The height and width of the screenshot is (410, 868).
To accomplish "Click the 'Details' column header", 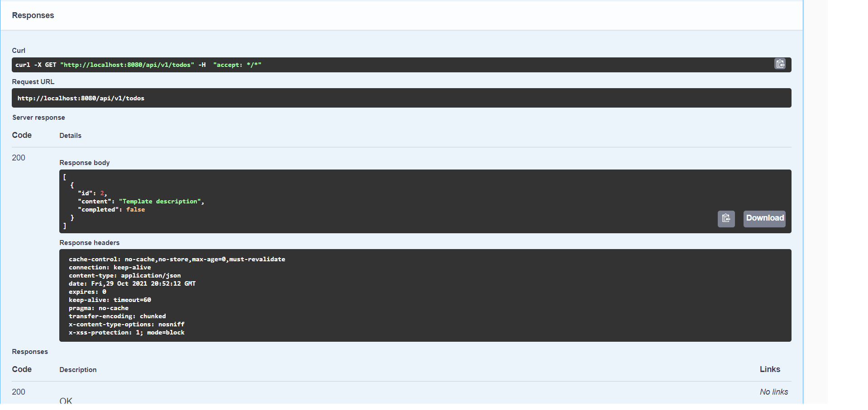I will point(70,135).
